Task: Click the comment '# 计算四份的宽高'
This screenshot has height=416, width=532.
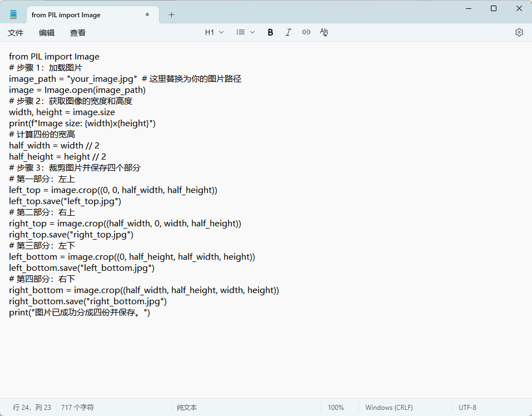Action: pyautogui.click(x=42, y=135)
